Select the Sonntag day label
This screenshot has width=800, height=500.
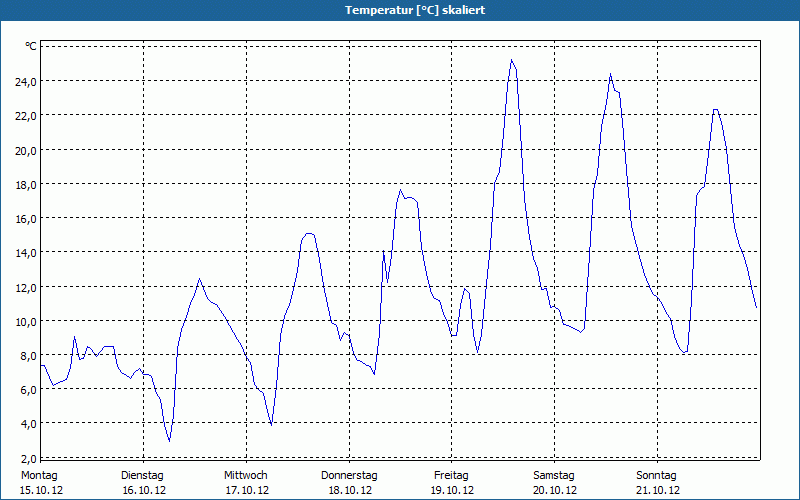coord(656,475)
